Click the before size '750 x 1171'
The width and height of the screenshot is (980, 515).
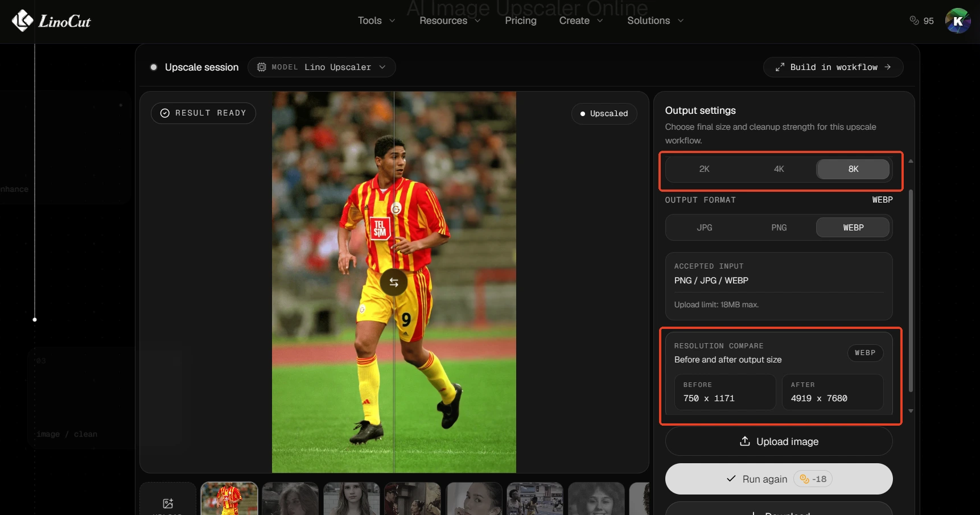[709, 398]
